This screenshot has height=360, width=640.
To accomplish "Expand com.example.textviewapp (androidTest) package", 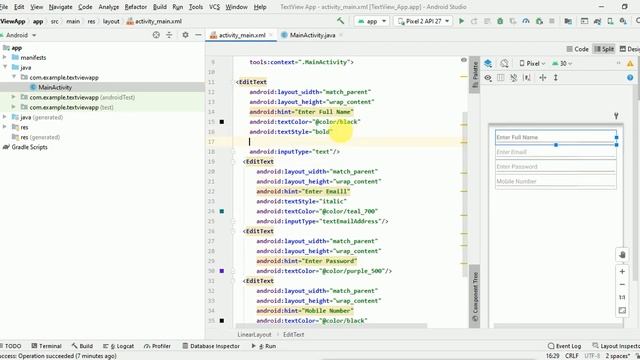I will (13, 97).
